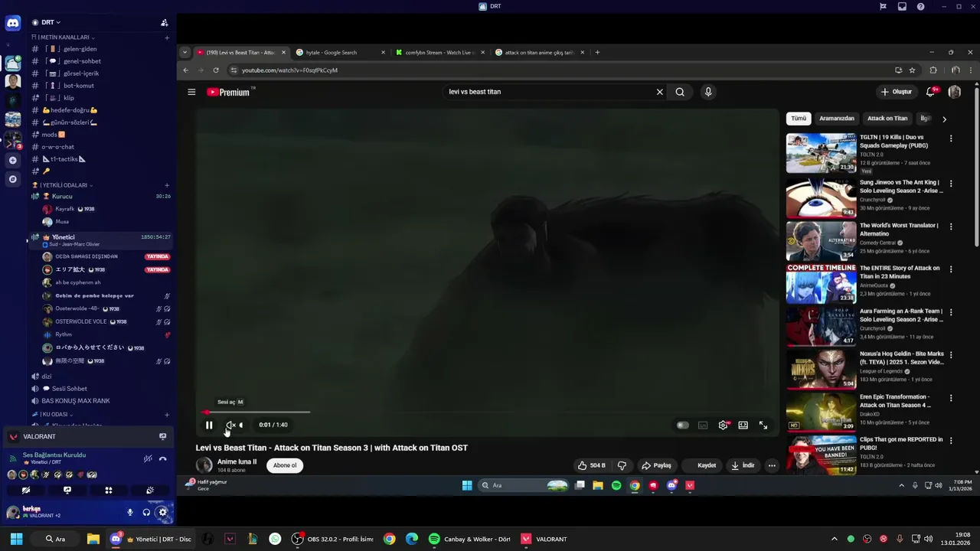Screen dimensions: 980x551
Task: Open Spotify Canbay & Wolker taskbar item
Action: [470, 539]
